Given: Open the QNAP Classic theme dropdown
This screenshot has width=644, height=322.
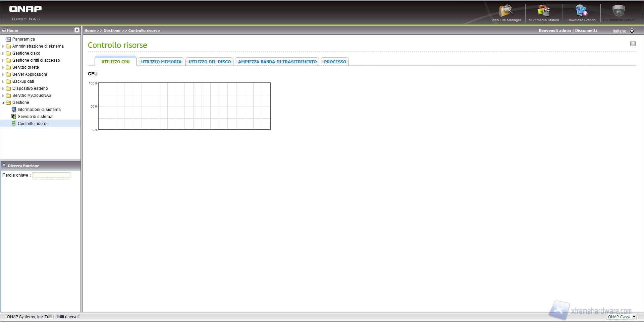Looking at the screenshot, I should tap(634, 317).
